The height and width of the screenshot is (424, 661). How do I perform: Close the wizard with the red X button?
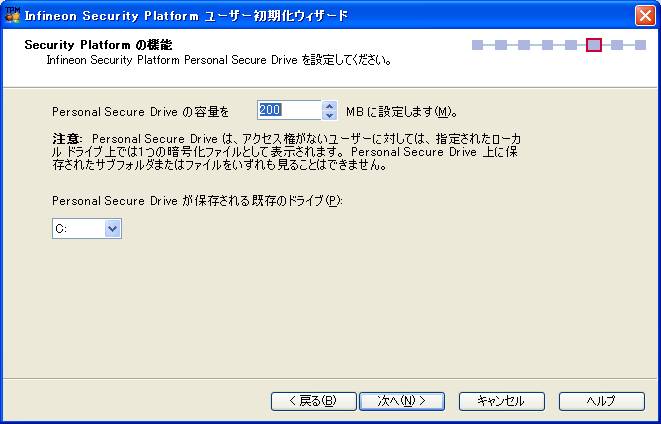[x=645, y=16]
